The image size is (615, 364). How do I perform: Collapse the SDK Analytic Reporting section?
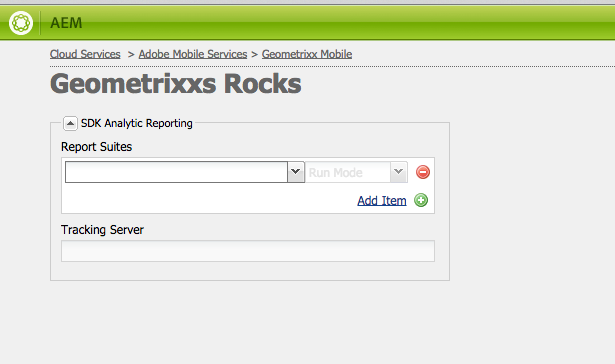70,124
